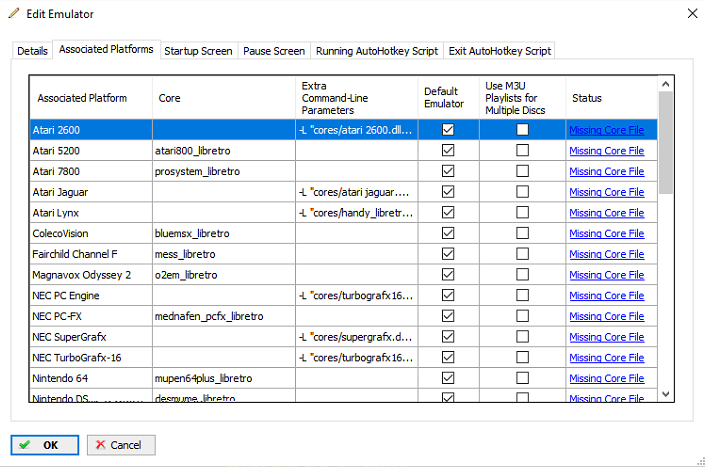Click the Status column header
705x467 pixels.
[611, 98]
